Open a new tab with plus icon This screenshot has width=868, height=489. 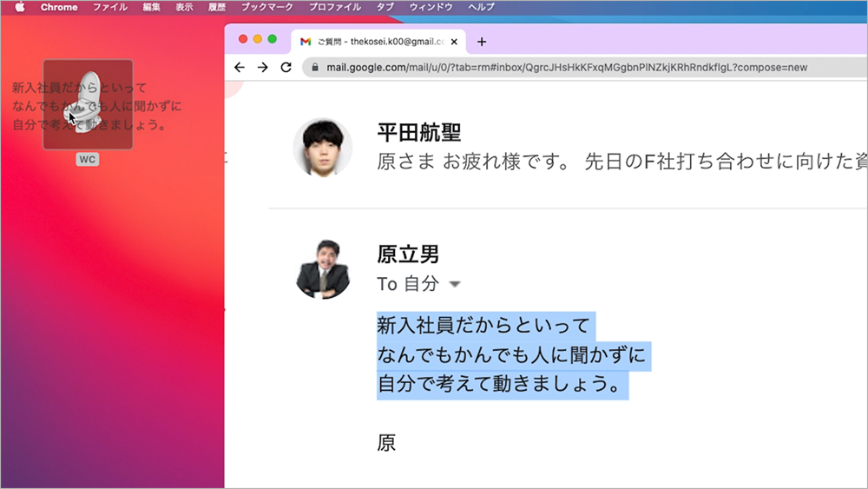pos(483,42)
